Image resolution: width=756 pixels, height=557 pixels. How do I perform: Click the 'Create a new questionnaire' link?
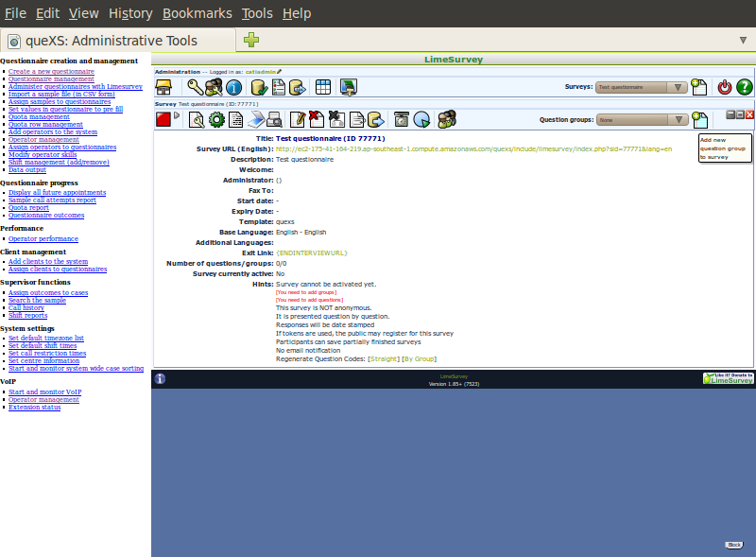click(51, 71)
